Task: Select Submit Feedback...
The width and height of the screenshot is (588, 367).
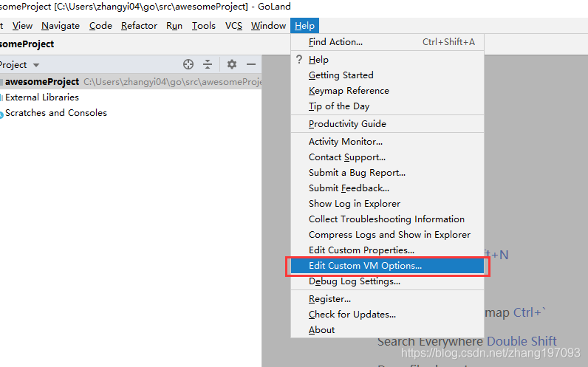Action: 387,188
